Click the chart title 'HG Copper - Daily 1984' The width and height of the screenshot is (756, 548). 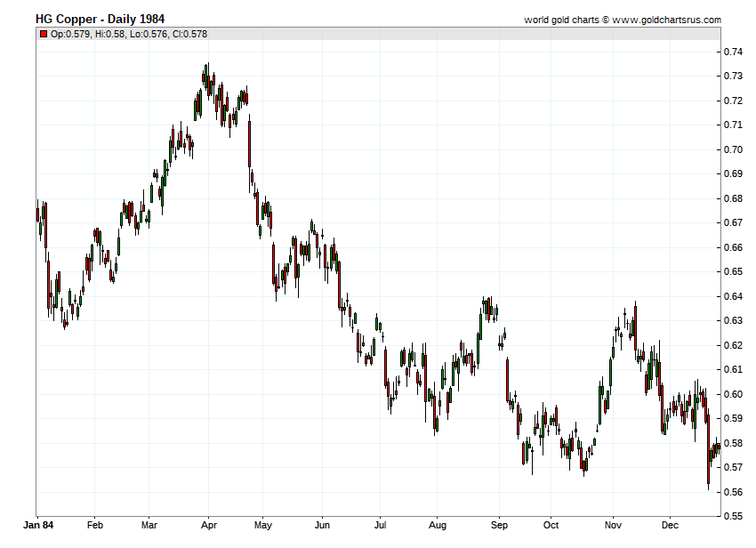100,20
